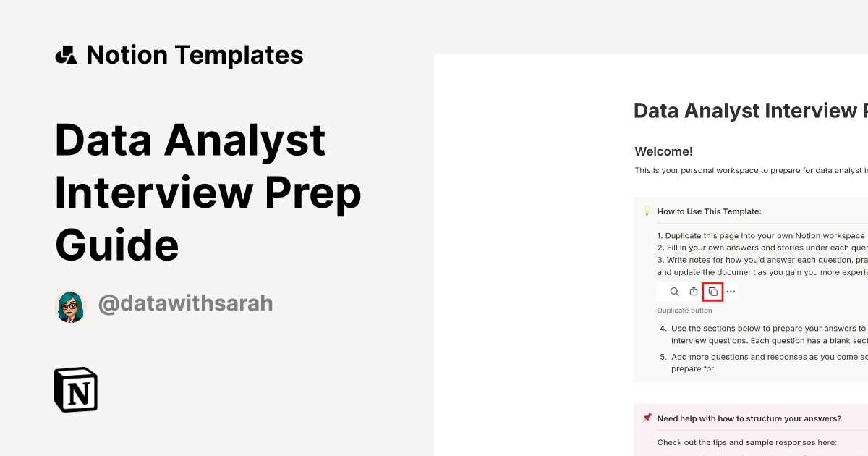Select the share/export icon in the toolbar

click(x=693, y=291)
